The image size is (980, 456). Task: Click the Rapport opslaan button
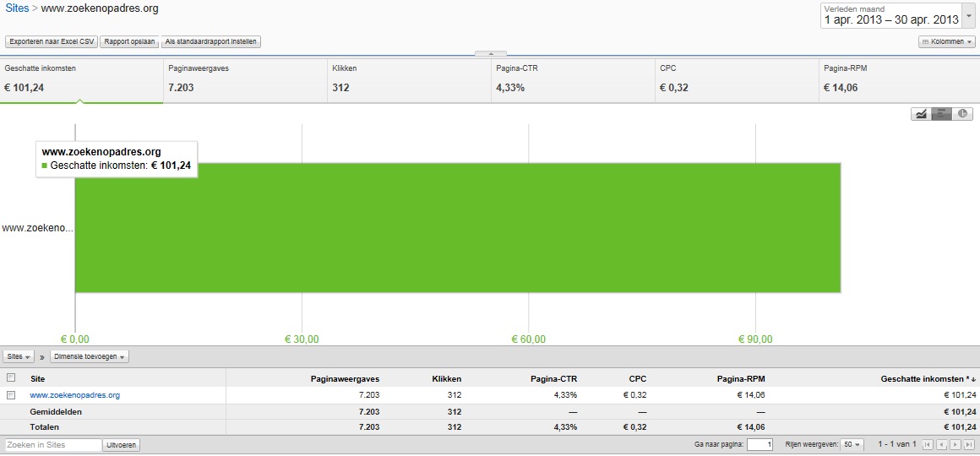[129, 42]
